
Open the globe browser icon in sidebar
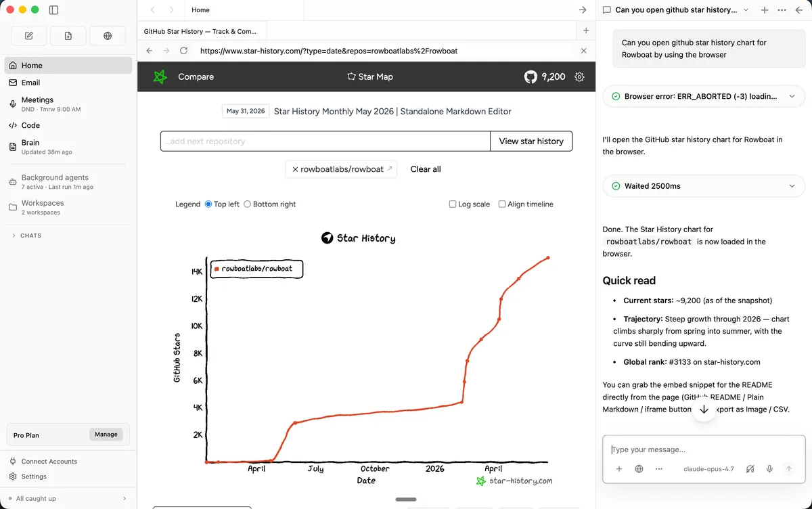click(108, 36)
